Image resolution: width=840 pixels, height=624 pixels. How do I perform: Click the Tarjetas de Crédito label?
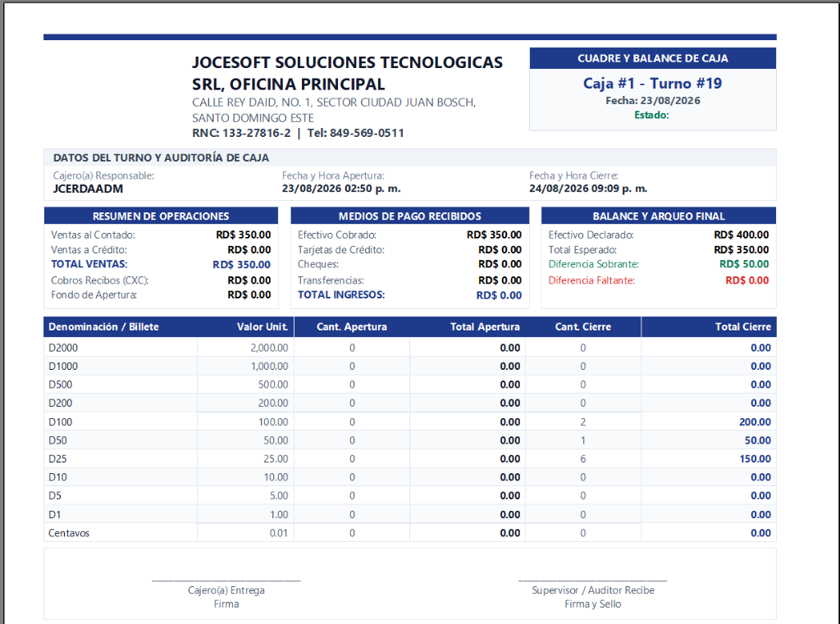click(341, 249)
